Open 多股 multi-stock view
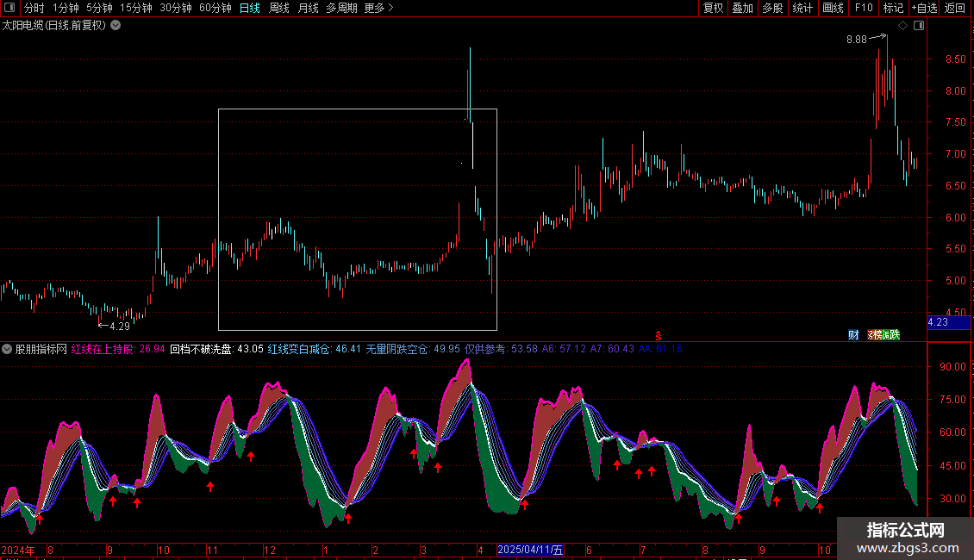Viewport: 974px width, 560px height. (x=772, y=8)
